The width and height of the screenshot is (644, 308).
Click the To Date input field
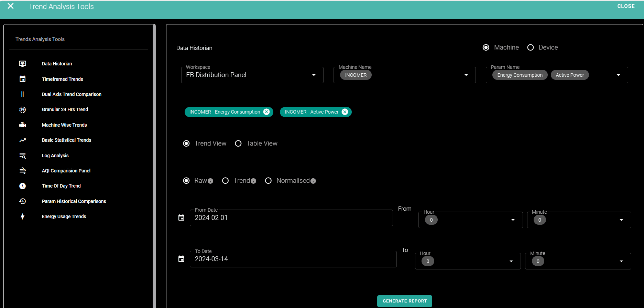tap(293, 259)
